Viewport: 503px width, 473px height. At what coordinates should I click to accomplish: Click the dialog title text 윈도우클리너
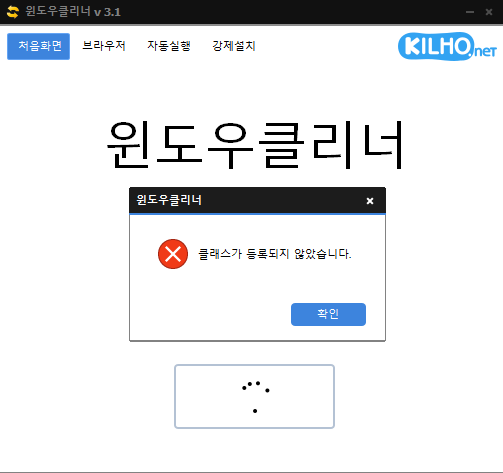click(x=169, y=200)
